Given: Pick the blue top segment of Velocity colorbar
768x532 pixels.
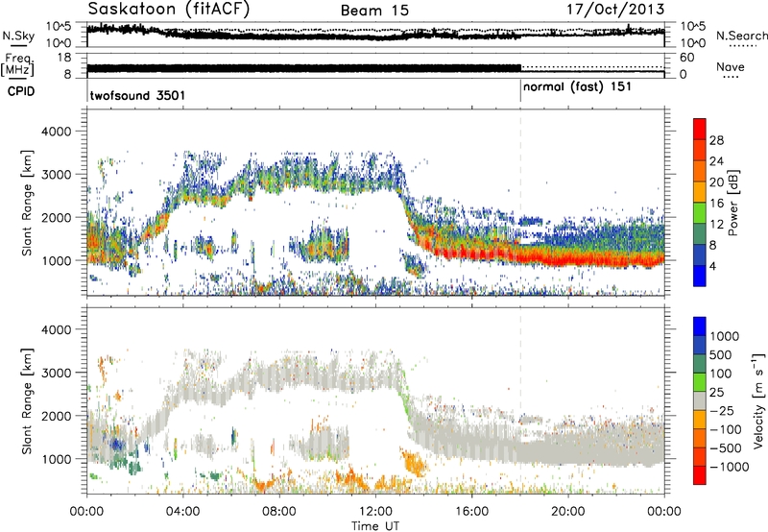Looking at the screenshot, I should coord(700,326).
